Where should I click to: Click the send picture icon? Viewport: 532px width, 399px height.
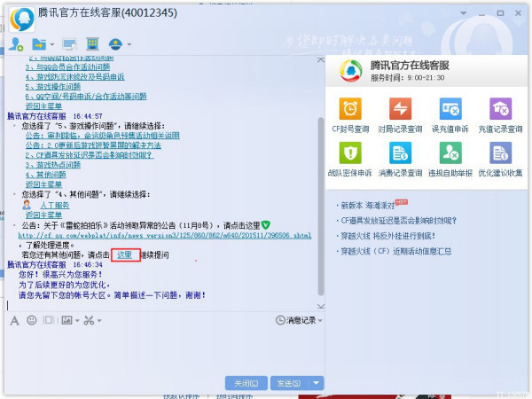tap(66, 320)
